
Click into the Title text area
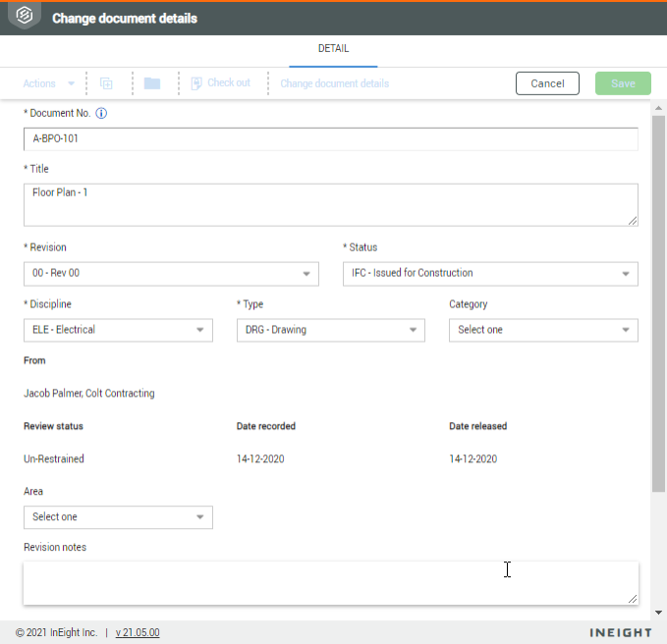point(330,204)
